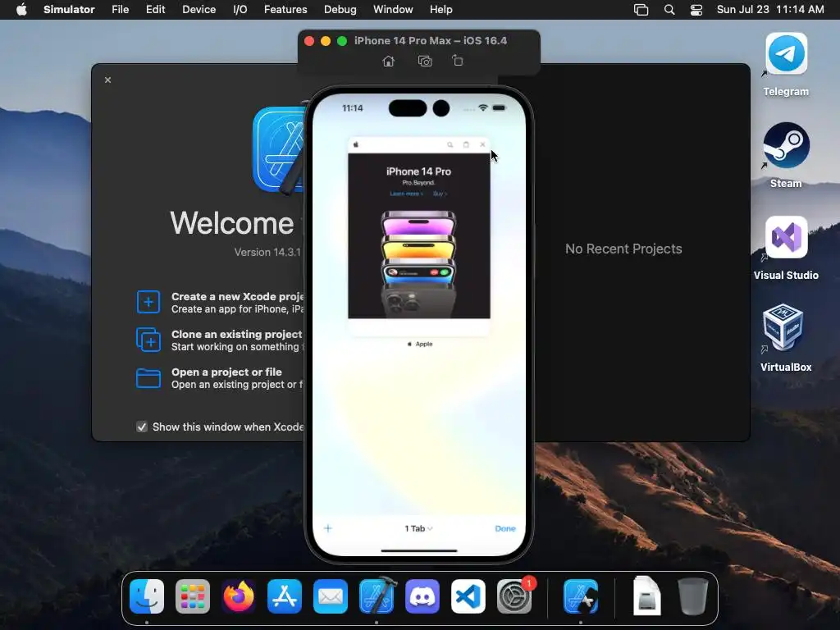Open the Help menu

(441, 10)
